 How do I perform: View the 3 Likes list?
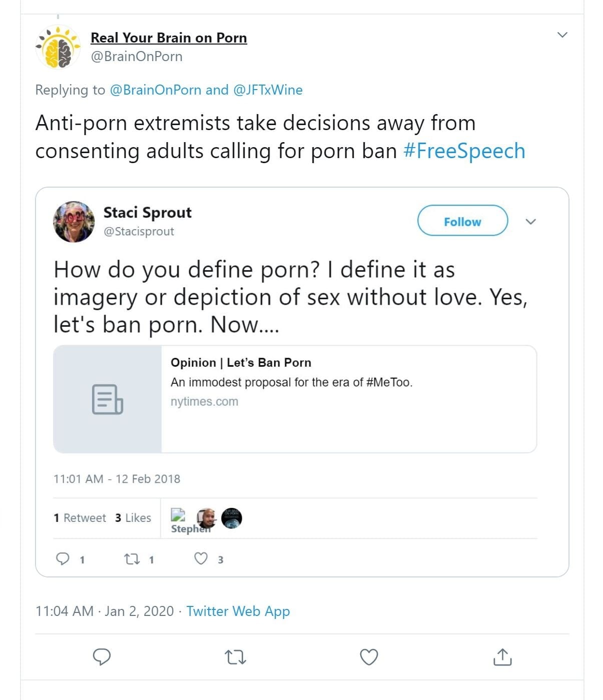click(133, 518)
